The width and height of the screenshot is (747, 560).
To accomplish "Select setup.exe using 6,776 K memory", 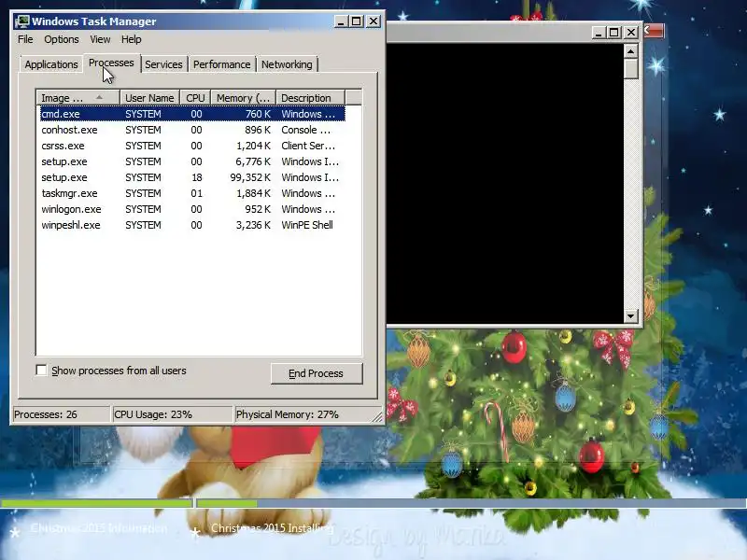I will [x=192, y=161].
